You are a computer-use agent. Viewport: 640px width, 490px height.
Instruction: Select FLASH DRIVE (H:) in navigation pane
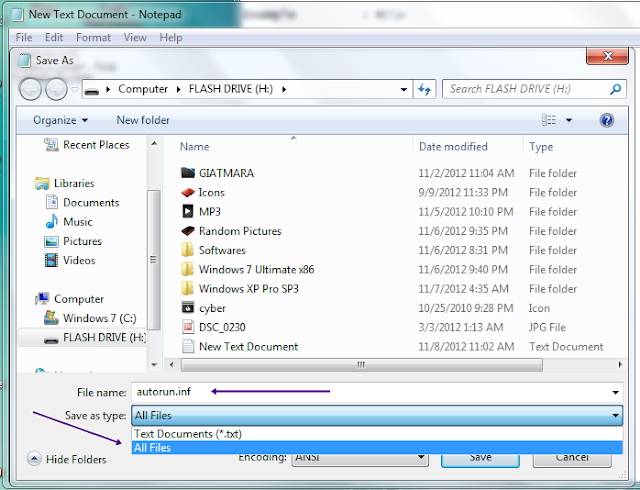82,338
